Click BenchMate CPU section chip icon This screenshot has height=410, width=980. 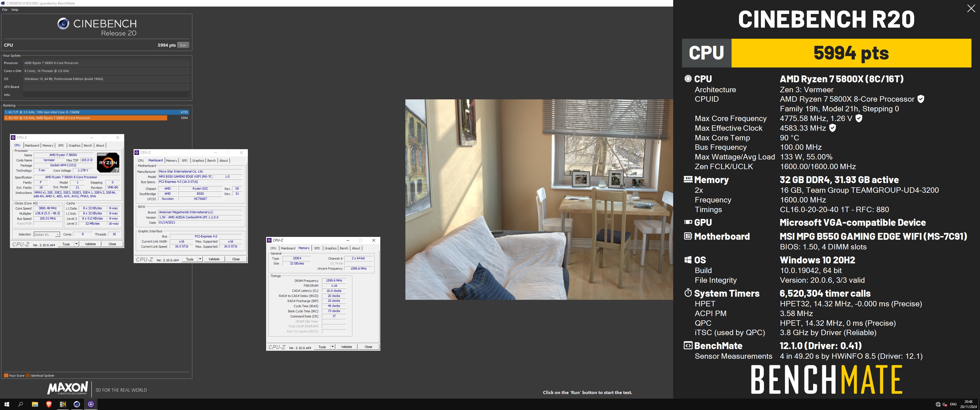[x=688, y=79]
